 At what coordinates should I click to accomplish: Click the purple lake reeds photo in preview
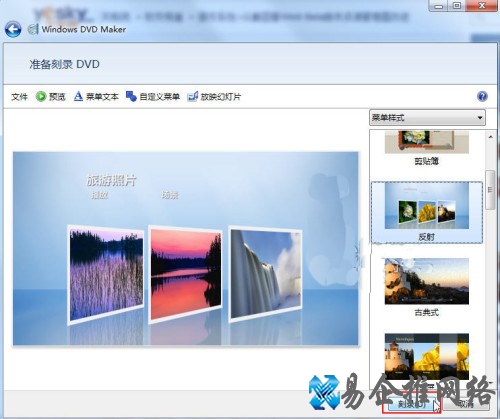point(106,274)
